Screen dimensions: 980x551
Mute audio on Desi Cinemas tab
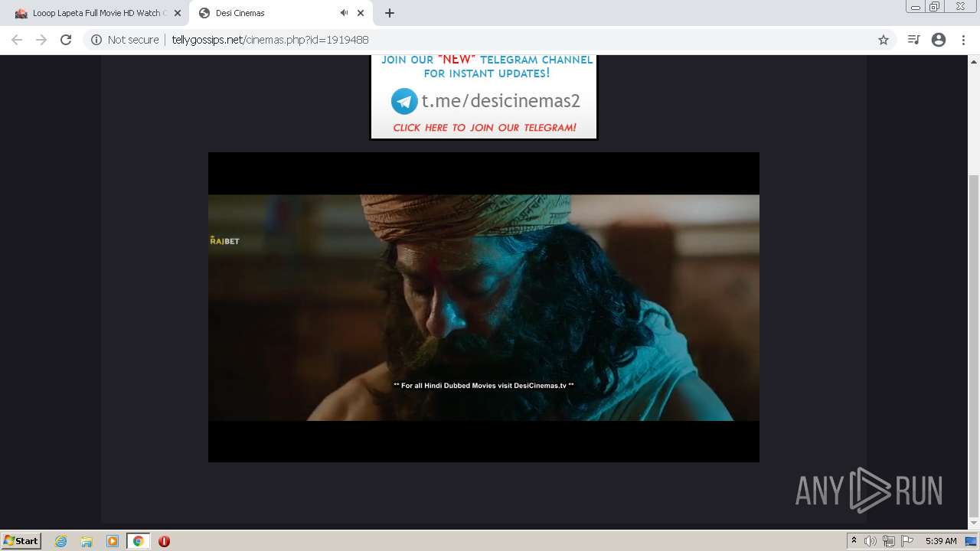(344, 13)
